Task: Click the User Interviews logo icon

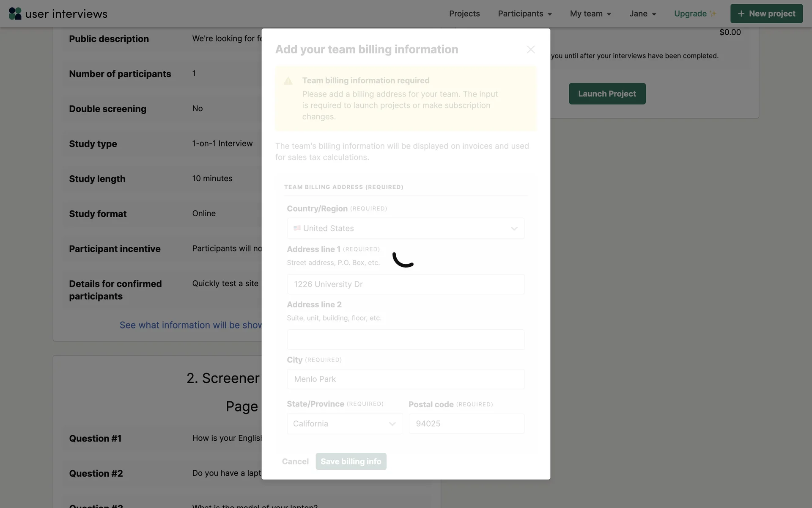Action: click(15, 14)
